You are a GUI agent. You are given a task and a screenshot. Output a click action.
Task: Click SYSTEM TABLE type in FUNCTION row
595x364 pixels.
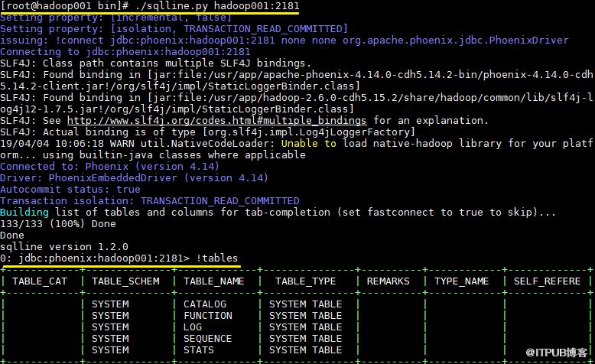tap(305, 316)
